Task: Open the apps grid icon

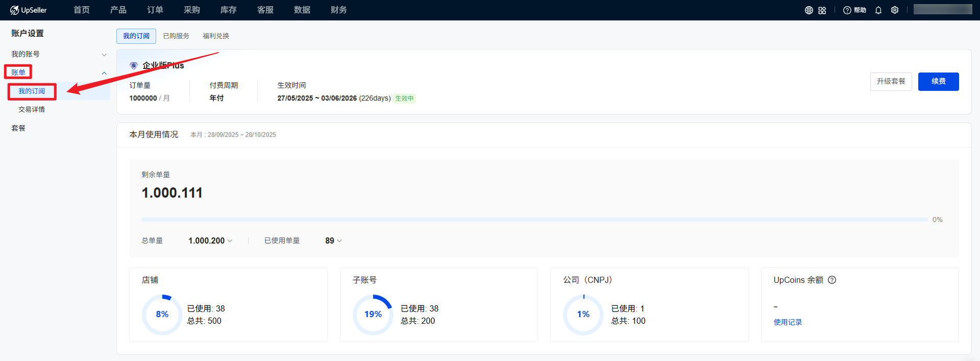Action: pos(822,10)
